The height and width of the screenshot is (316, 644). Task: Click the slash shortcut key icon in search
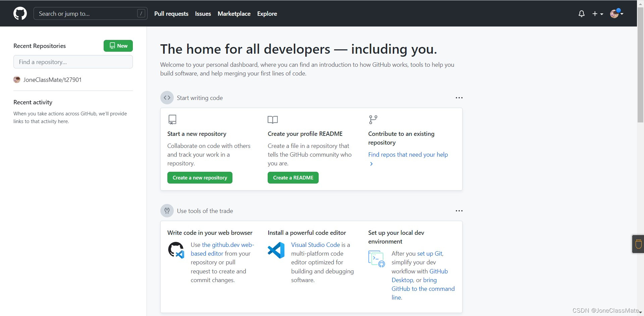[x=141, y=13]
